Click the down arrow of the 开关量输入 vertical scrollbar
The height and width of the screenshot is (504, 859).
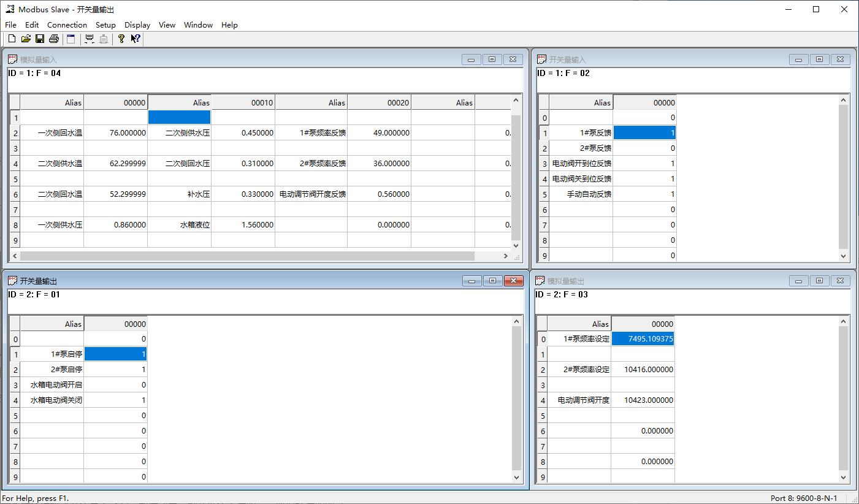coord(844,256)
